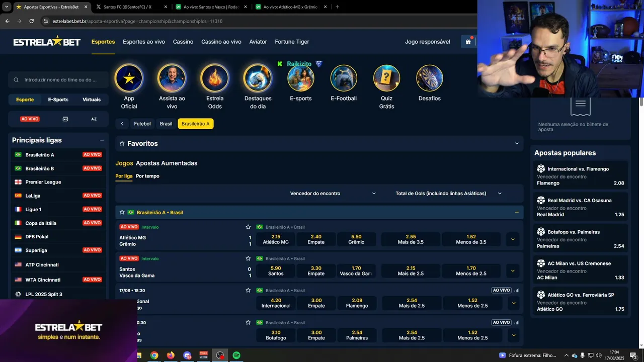Image resolution: width=644 pixels, height=362 pixels.
Task: Open Real Madrid vs. CA Osasuna popular bet
Action: 580,207
